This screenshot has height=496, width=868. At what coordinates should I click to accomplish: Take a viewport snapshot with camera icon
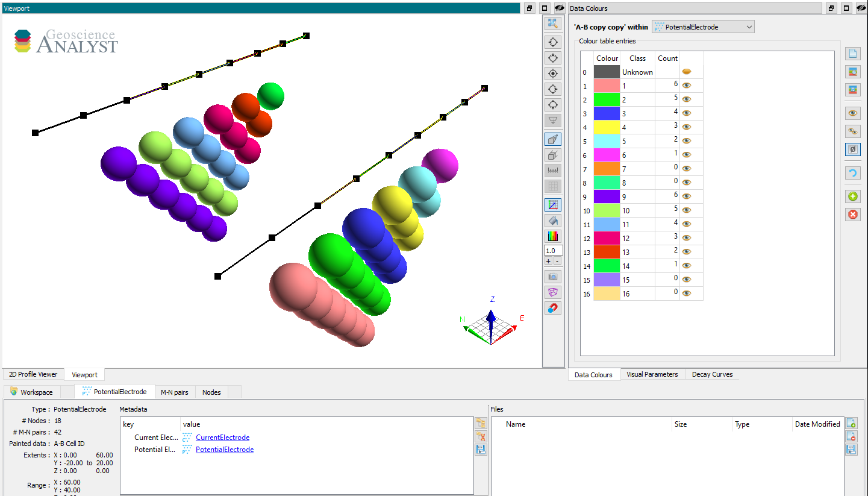552,277
